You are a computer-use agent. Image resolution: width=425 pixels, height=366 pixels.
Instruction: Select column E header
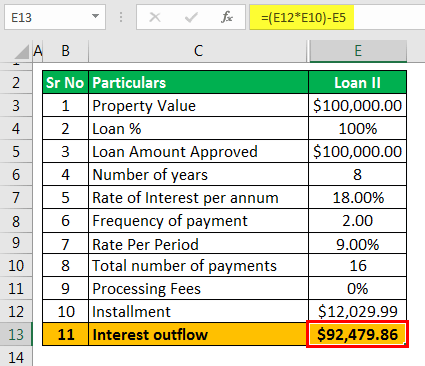(358, 51)
